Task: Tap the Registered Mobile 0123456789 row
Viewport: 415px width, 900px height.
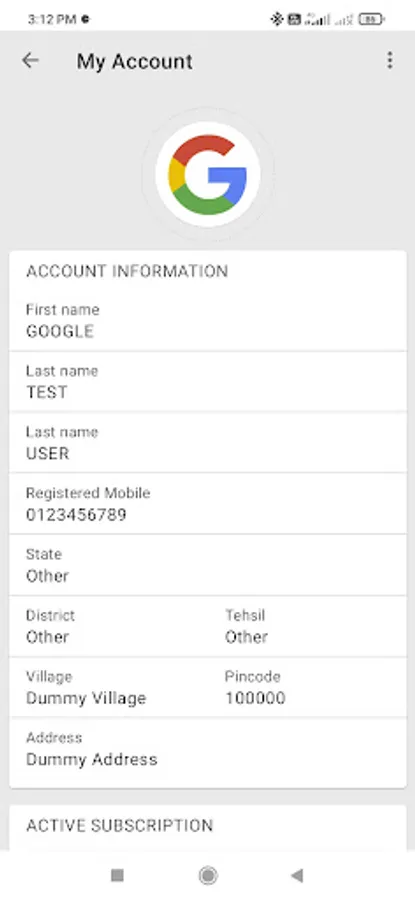Action: [x=208, y=504]
